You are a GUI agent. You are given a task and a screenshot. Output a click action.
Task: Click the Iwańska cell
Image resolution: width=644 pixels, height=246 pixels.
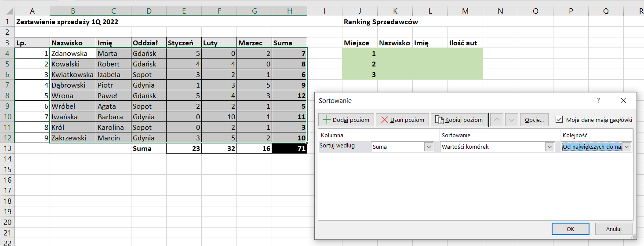tap(73, 117)
